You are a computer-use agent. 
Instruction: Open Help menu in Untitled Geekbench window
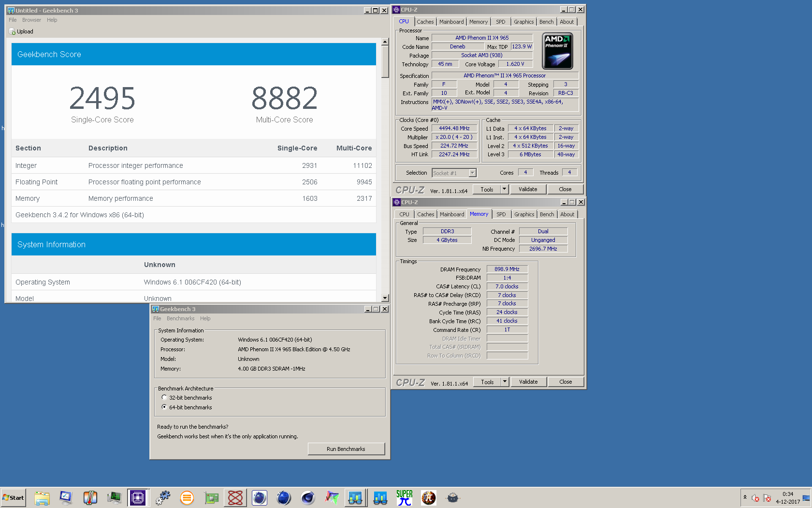pyautogui.click(x=52, y=20)
